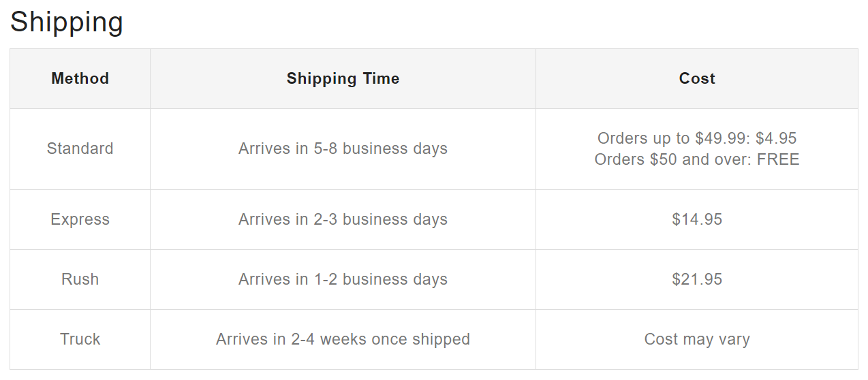This screenshot has height=380, width=868.
Task: Click the Shipping Time column header
Action: click(343, 78)
